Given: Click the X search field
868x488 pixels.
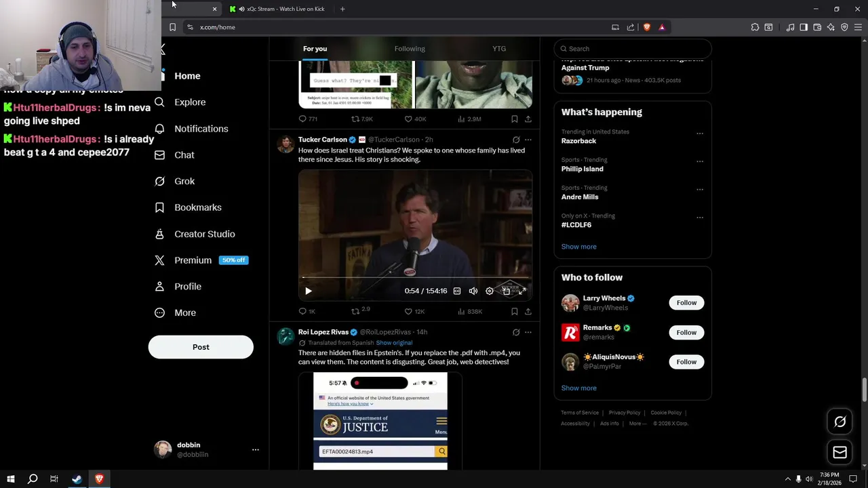Looking at the screenshot, I should pos(633,49).
